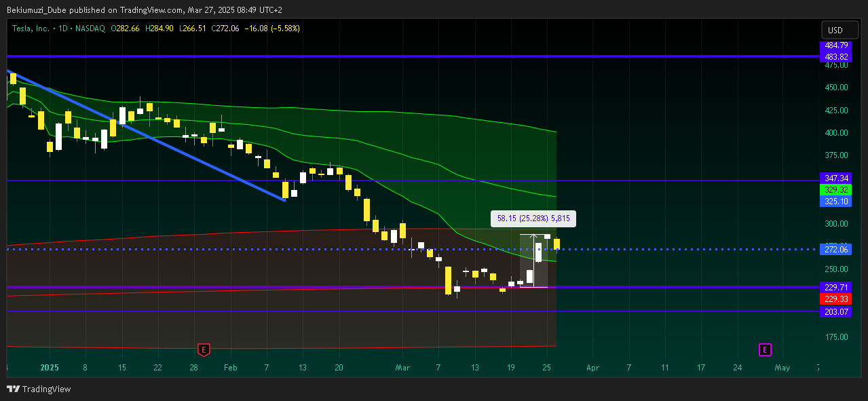Click the 19 date label on time axis
This screenshot has height=401, width=868.
click(x=511, y=368)
